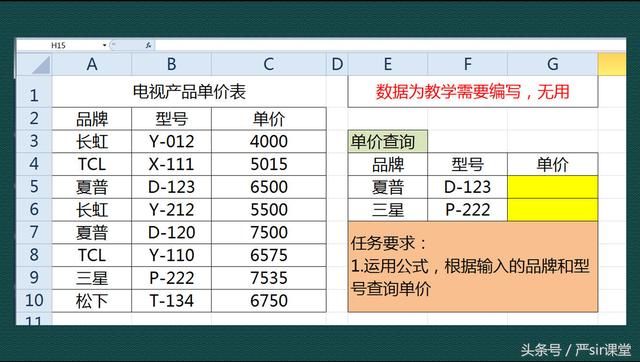Click yellow cell G5 for price result
Image resolution: width=640 pixels, height=362 pixels.
tap(553, 187)
